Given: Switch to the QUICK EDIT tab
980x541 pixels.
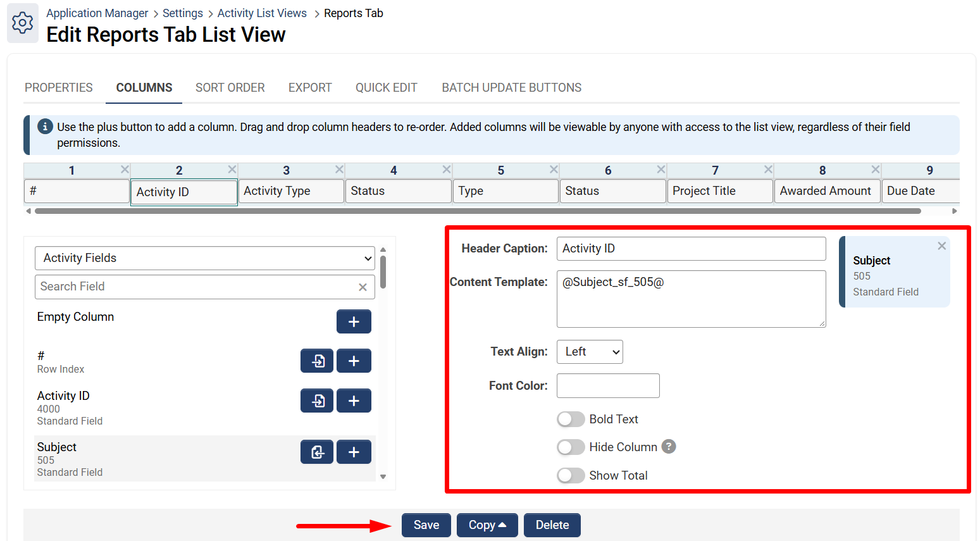Looking at the screenshot, I should click(x=387, y=88).
